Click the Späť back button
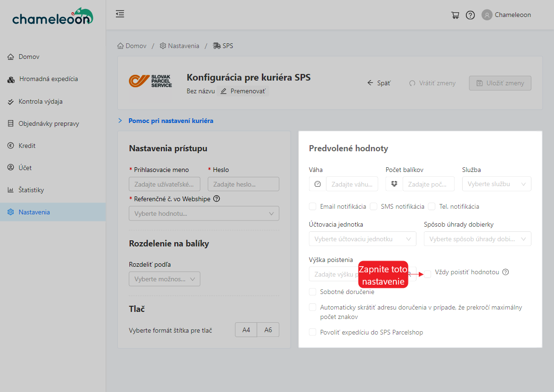Viewport: 554px width, 392px height. coord(379,83)
